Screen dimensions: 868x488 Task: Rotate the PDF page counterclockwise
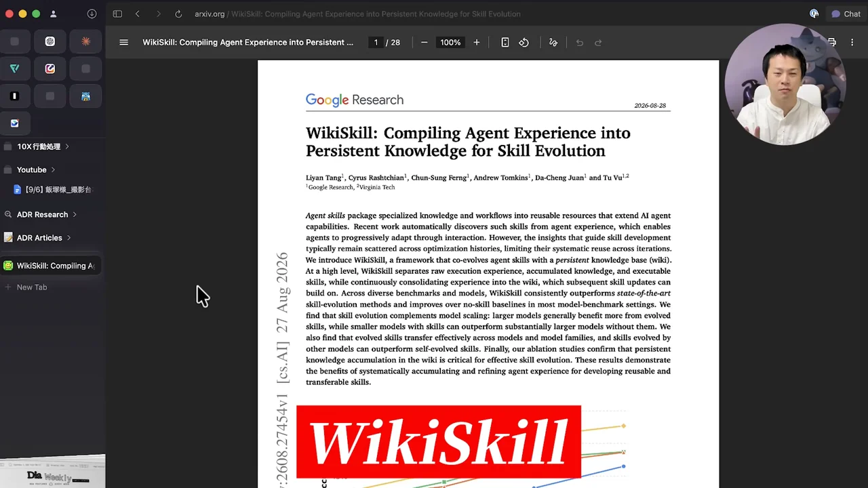pyautogui.click(x=524, y=42)
